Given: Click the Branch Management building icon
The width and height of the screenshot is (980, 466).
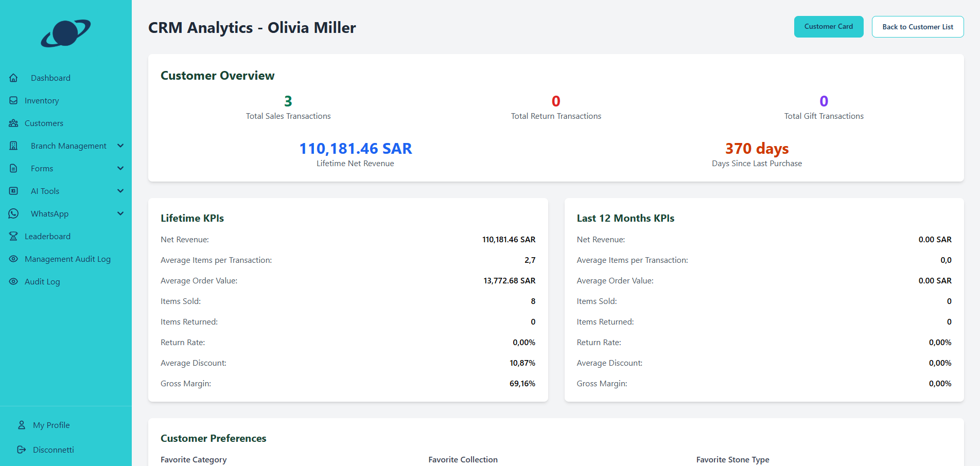Looking at the screenshot, I should pyautogui.click(x=14, y=146).
